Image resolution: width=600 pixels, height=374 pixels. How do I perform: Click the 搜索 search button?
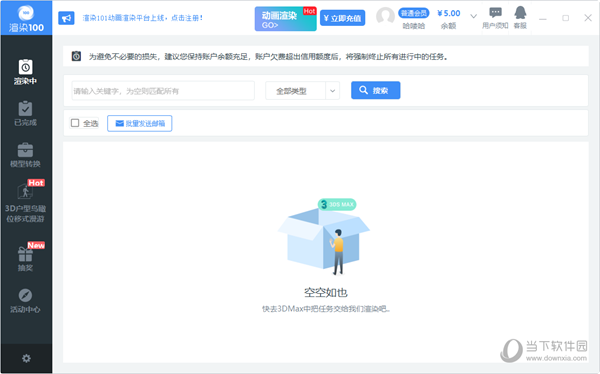tap(376, 90)
